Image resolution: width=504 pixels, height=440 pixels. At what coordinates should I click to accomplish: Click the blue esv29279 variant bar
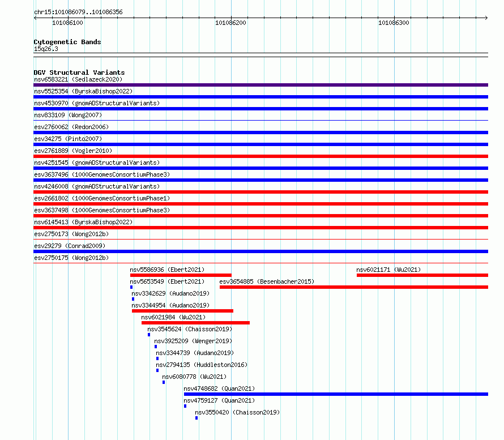pyautogui.click(x=260, y=251)
